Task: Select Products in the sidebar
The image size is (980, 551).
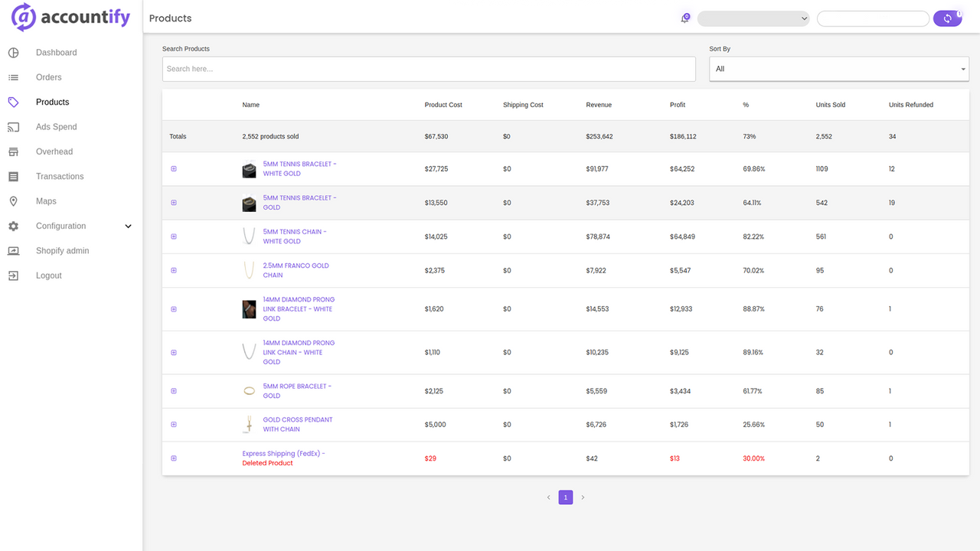Action: tap(53, 102)
